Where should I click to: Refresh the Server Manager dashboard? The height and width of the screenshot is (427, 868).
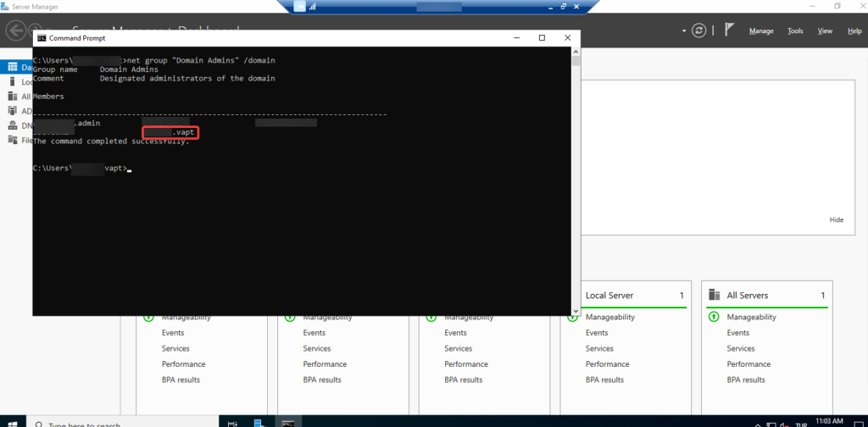click(698, 30)
